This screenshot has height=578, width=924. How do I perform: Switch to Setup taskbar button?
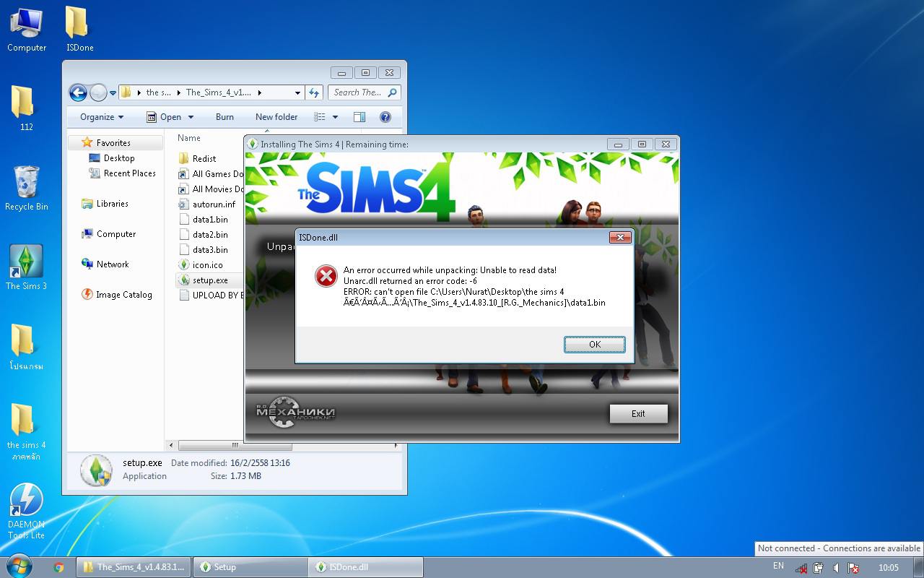pyautogui.click(x=250, y=567)
